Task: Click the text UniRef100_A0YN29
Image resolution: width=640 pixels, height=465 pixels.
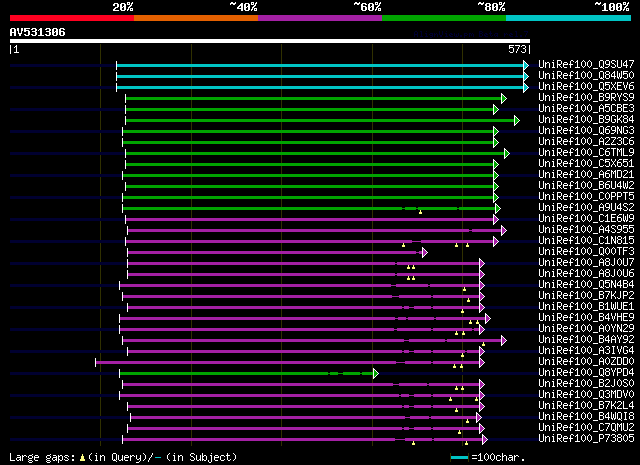Action: (586, 329)
